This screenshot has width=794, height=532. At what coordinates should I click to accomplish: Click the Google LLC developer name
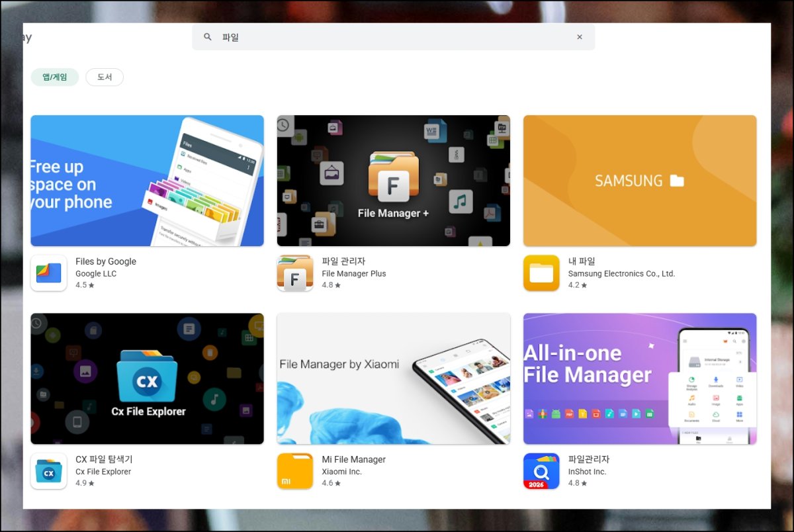(96, 273)
